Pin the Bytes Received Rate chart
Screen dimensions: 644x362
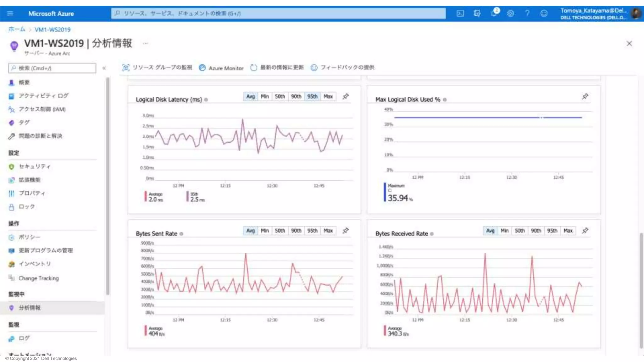click(585, 231)
